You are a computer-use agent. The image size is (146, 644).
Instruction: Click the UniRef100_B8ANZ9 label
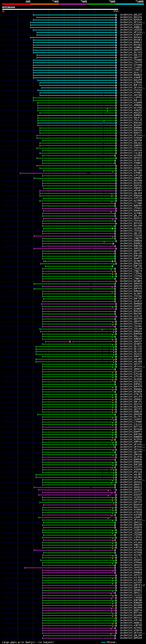[x=131, y=75]
